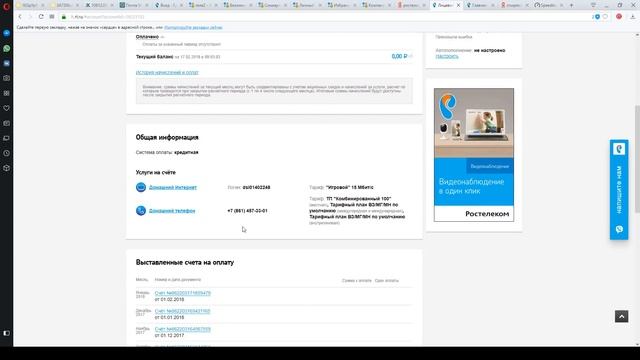Open the Видеонаблюдение Ростелеком ad banner
The width and height of the screenshot is (640, 360).
point(474,155)
